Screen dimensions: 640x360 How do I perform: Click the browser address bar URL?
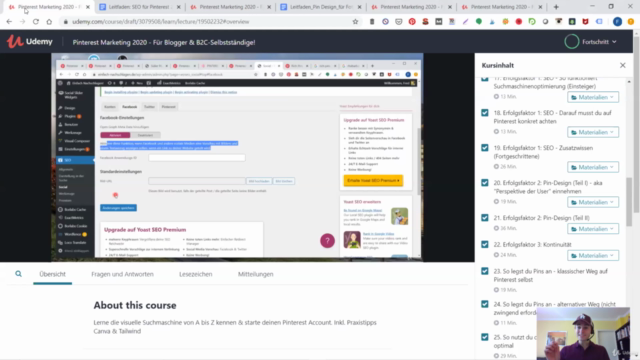pos(160,22)
